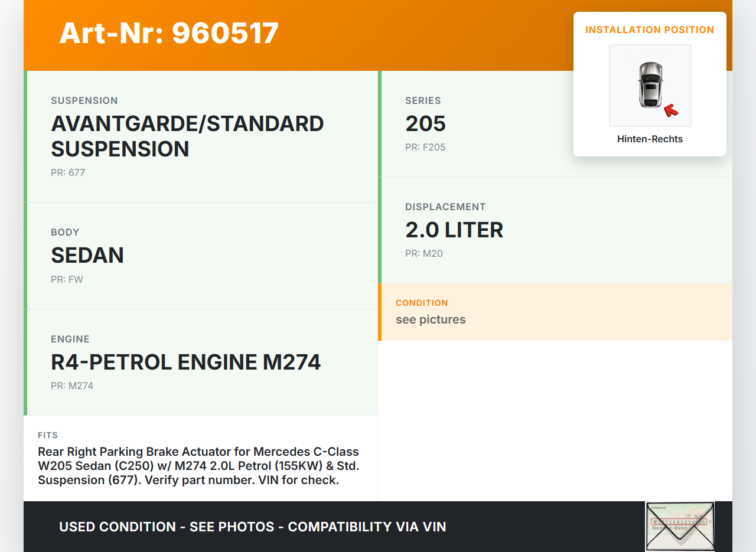Select the Sedan body value
Screen dimensions: 756x552
[87, 255]
